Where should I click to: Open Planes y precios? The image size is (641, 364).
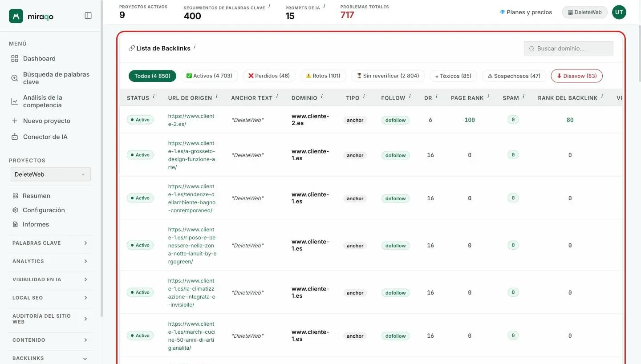526,12
